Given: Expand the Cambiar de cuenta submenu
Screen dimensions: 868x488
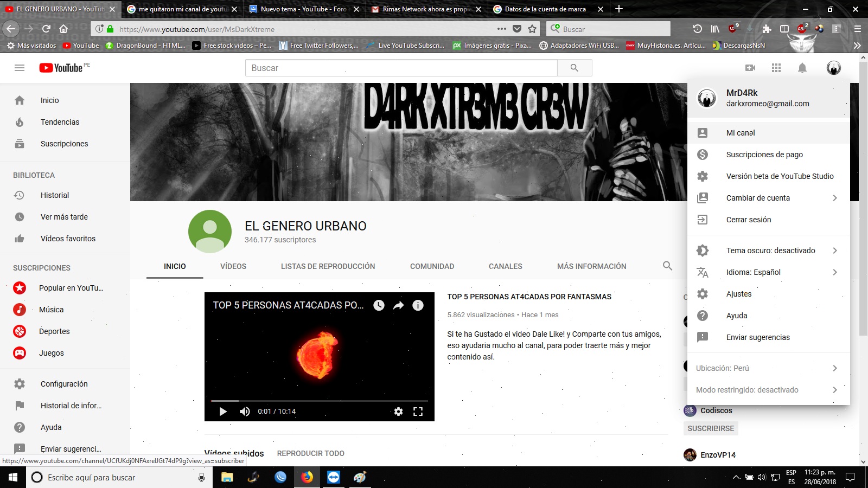Looking at the screenshot, I should 768,198.
